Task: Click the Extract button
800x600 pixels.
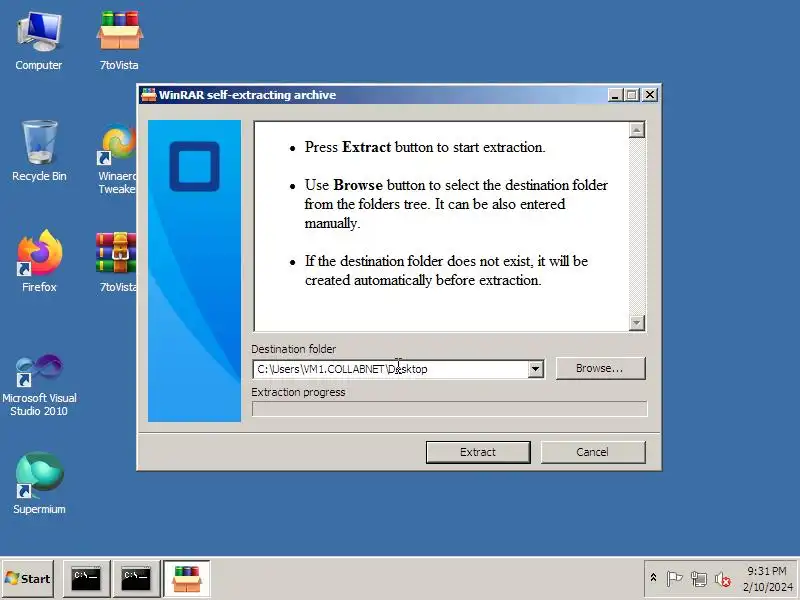Action: [478, 452]
